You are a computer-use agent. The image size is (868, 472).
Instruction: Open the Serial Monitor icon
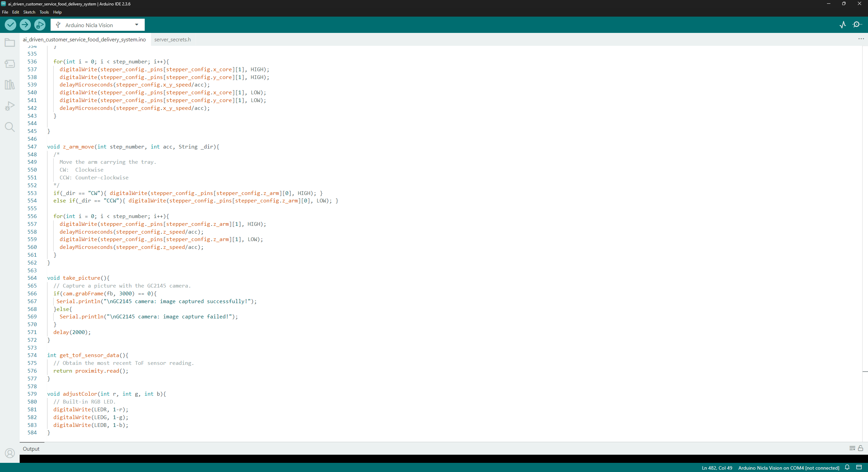[x=857, y=25]
